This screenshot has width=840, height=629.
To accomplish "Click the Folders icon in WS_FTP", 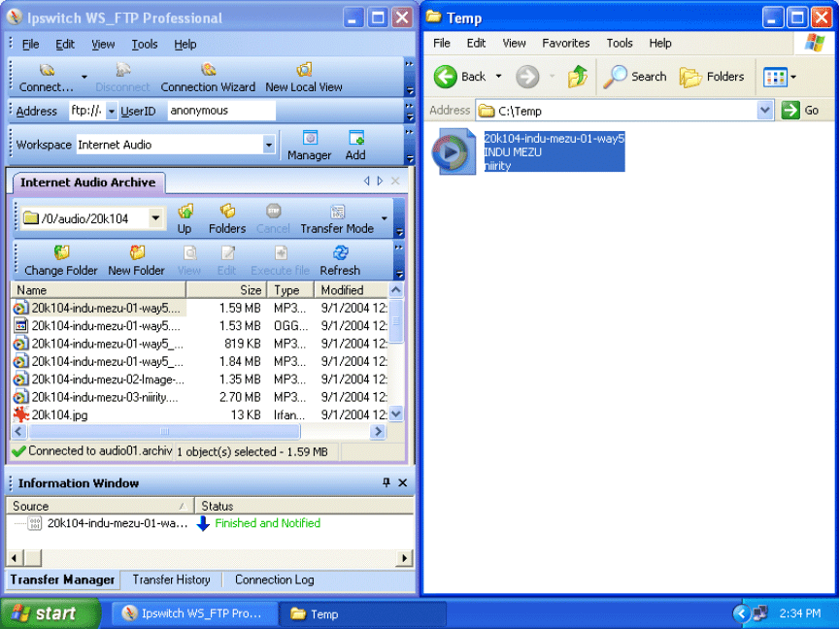I will pos(227,218).
